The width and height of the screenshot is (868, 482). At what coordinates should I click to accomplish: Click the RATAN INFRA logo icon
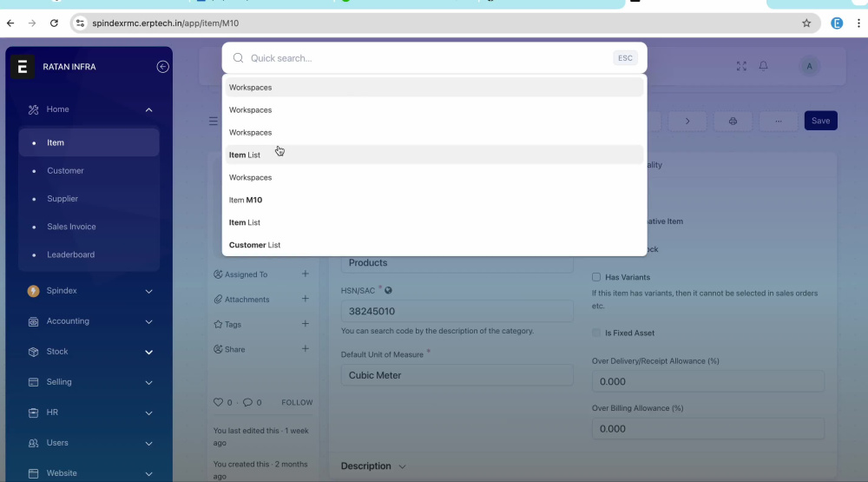[23, 67]
